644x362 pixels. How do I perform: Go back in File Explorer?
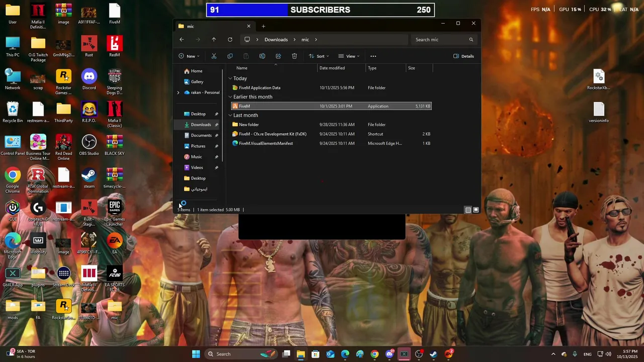pos(182,40)
